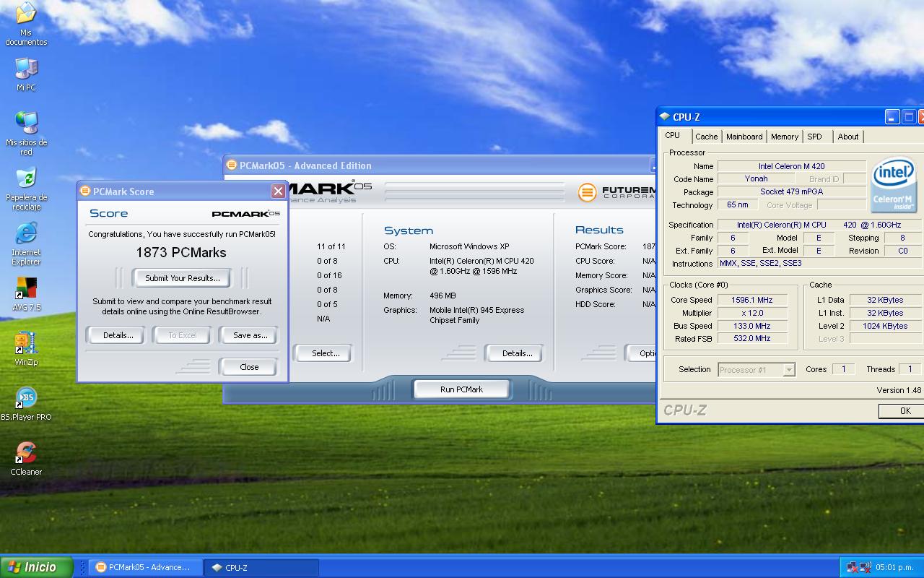Image resolution: width=924 pixels, height=578 pixels.
Task: Click the Version 1.48 text in CPU-Z
Action: coord(899,390)
